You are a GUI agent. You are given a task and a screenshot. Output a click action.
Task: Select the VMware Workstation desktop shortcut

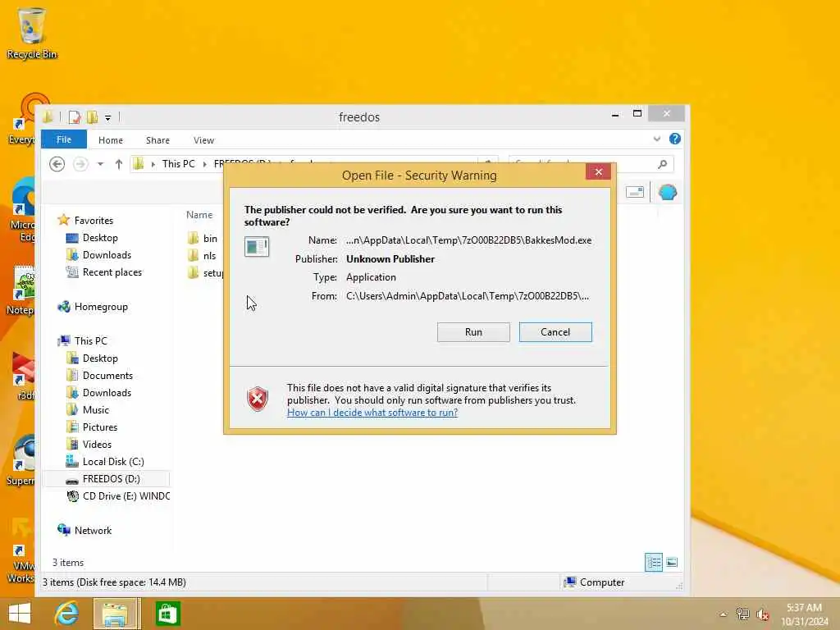pyautogui.click(x=21, y=550)
